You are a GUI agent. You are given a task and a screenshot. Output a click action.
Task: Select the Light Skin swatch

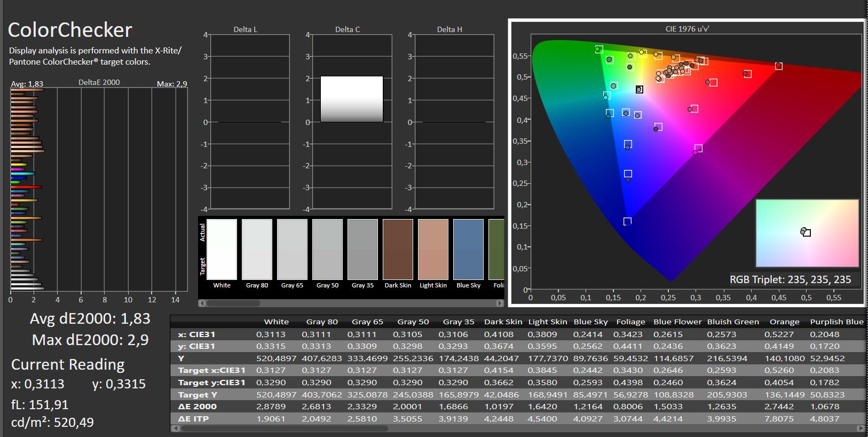[x=433, y=249]
